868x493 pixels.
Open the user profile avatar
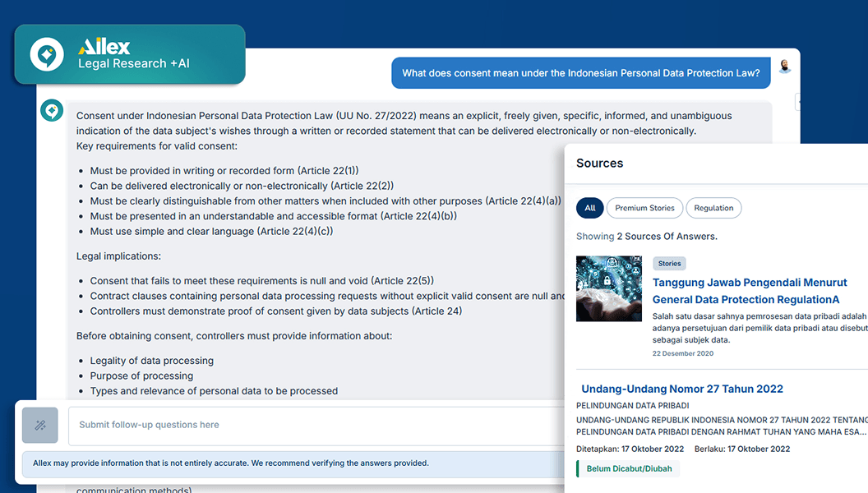tap(784, 67)
